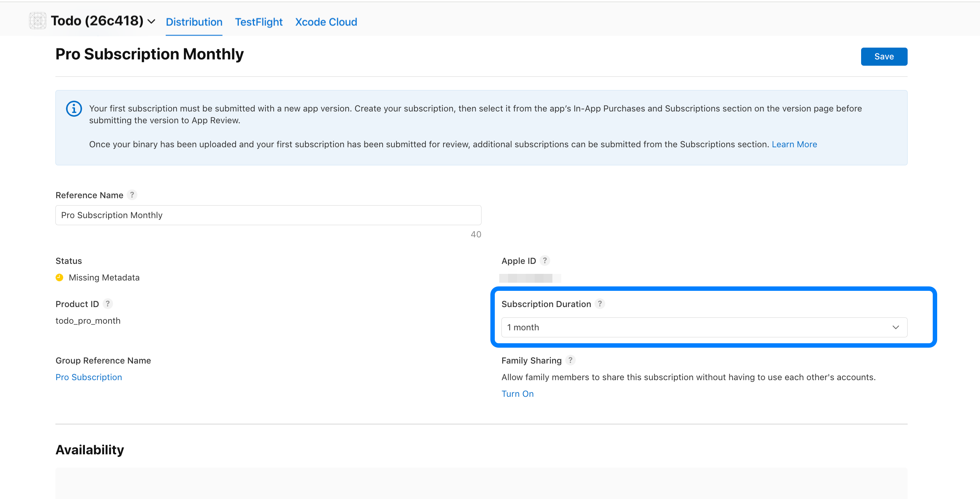Click the chevron in the 1 month selector
980x499 pixels.
[895, 327]
